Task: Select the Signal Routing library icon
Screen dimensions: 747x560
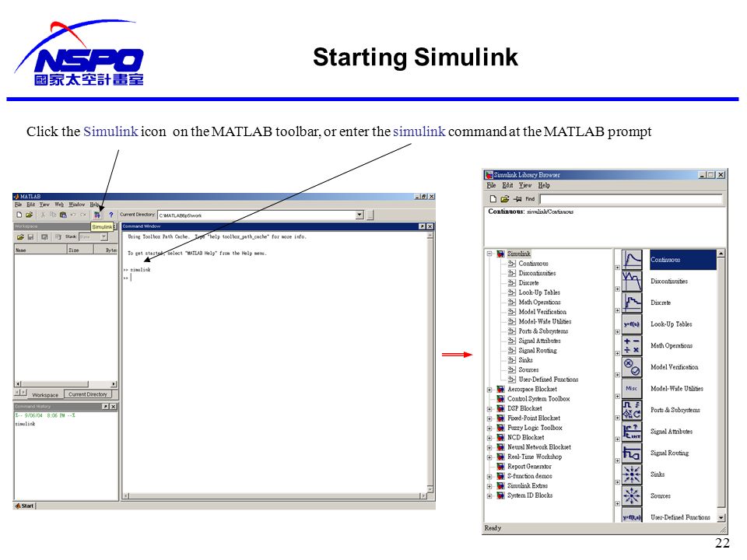Action: pos(632,453)
